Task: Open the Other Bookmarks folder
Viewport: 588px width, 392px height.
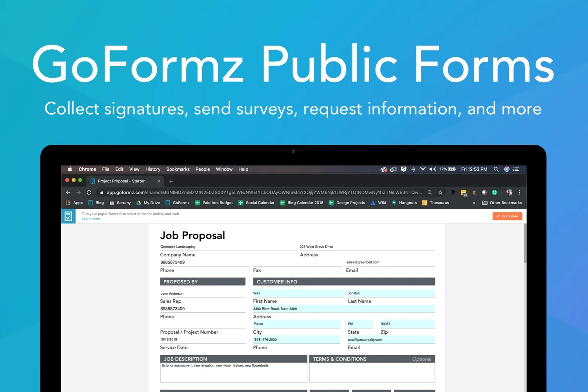Action: [x=502, y=203]
